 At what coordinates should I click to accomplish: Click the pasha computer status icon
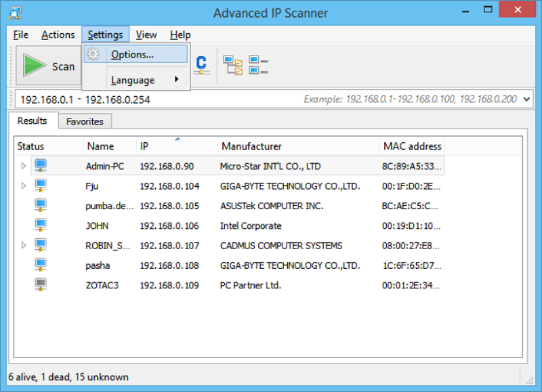point(41,265)
